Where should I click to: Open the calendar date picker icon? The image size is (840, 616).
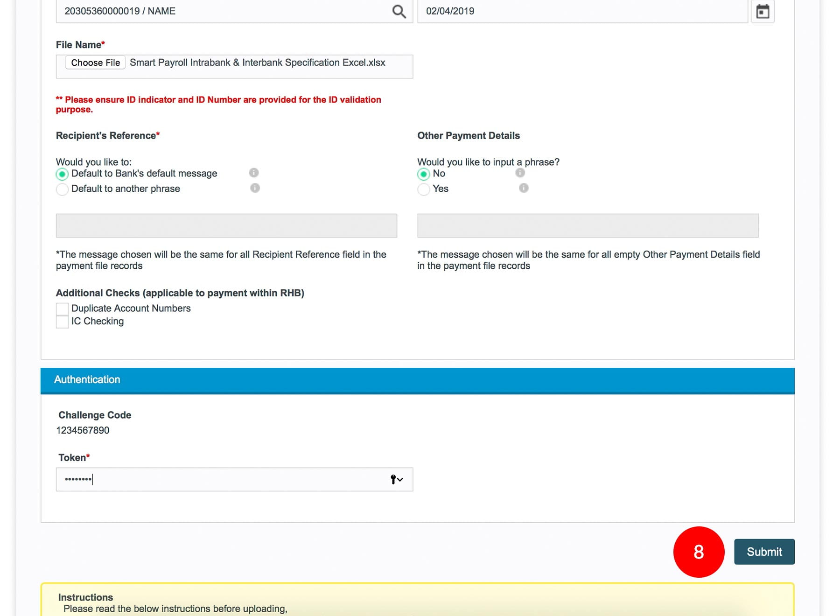point(763,11)
